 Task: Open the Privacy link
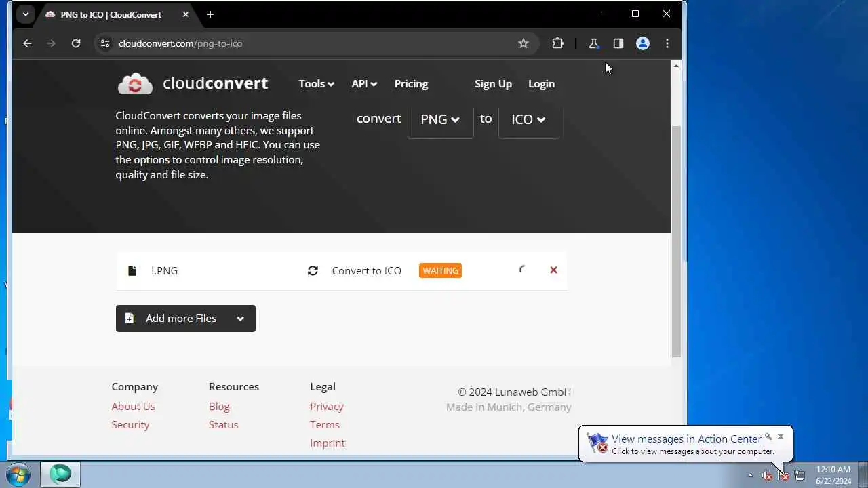(327, 406)
